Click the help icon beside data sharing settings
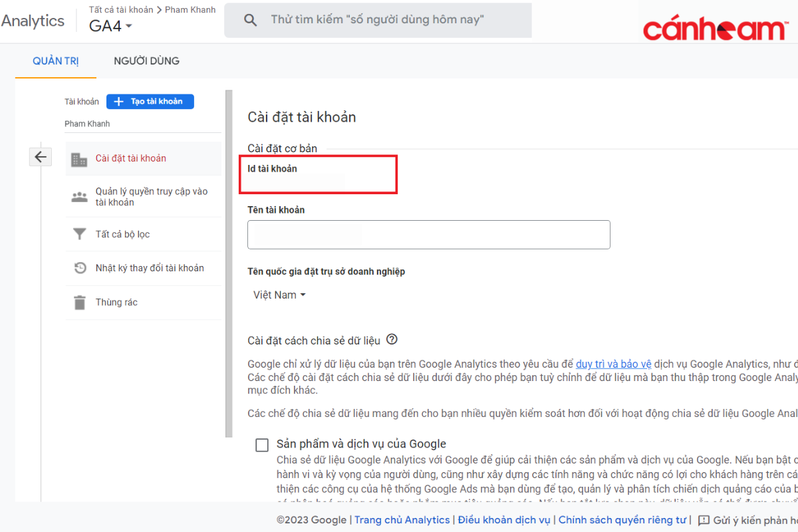The image size is (798, 532). coord(392,340)
